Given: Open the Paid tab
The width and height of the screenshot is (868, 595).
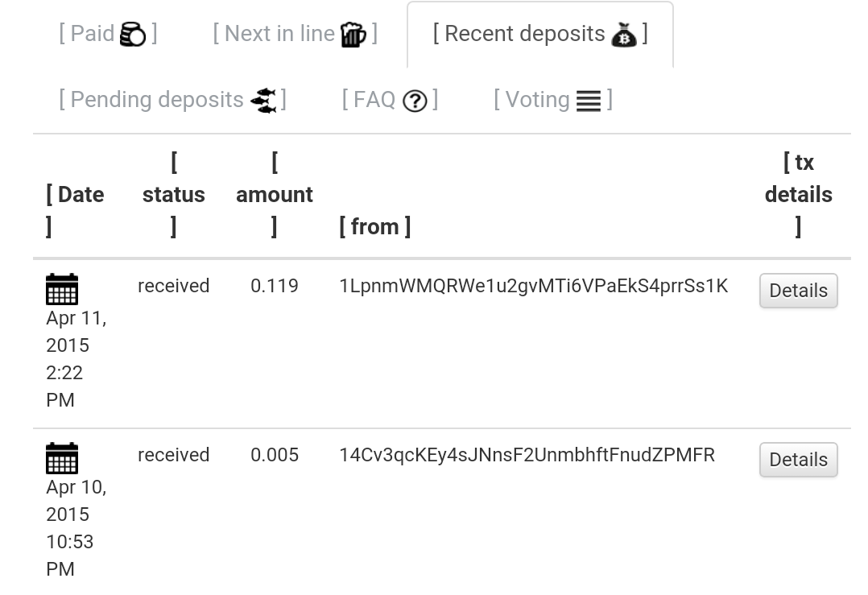Looking at the screenshot, I should 109,34.
